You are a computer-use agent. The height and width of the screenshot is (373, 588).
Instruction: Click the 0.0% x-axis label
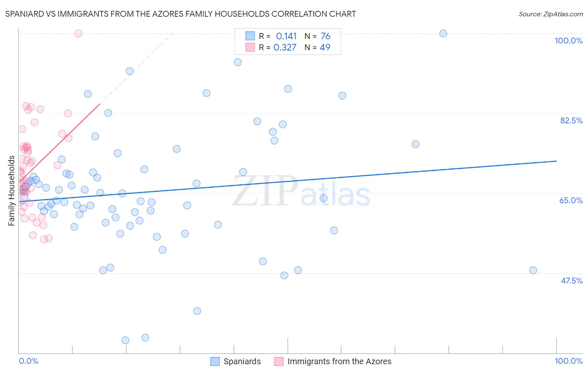point(29,361)
